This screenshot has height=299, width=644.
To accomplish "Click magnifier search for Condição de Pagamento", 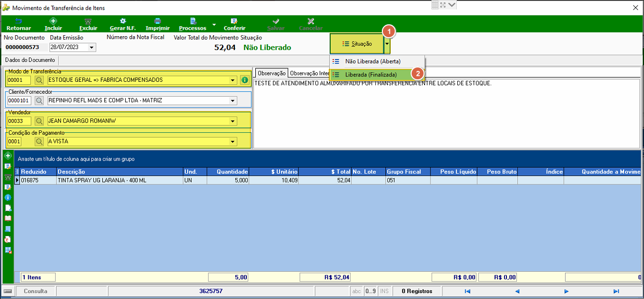I will point(39,141).
